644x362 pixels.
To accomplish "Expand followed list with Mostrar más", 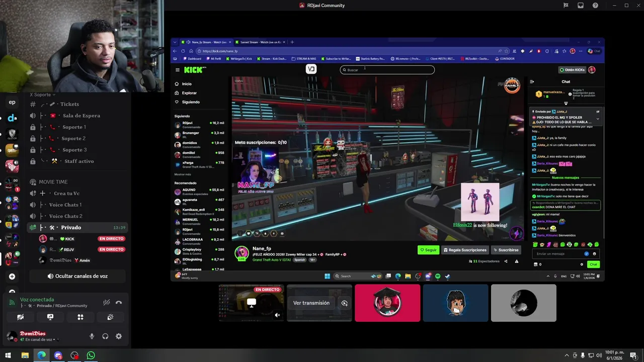I will click(x=183, y=174).
